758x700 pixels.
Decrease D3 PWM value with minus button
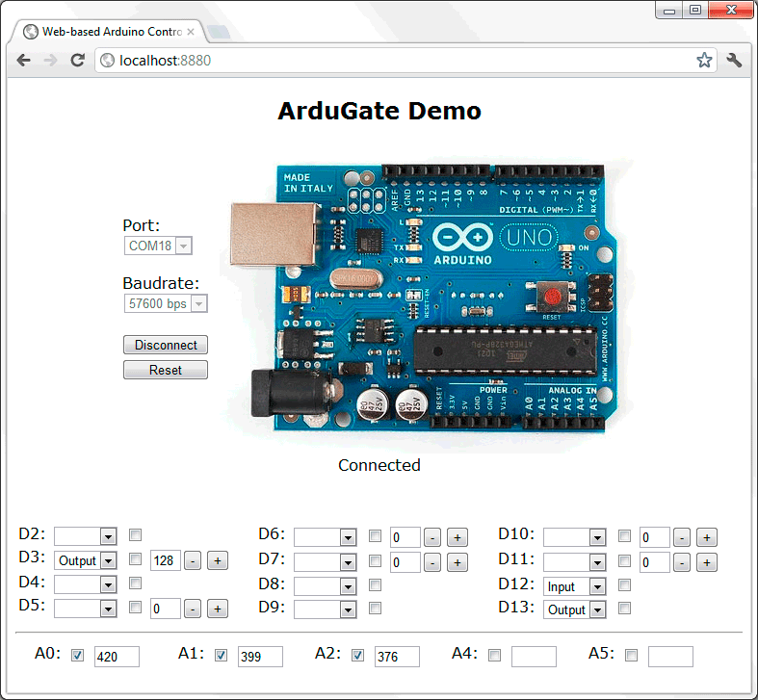click(193, 560)
